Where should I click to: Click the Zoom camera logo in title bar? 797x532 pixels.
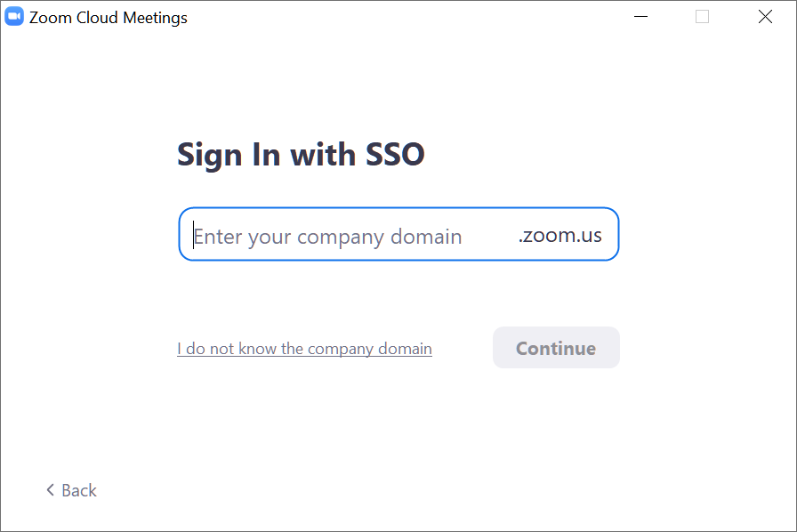pos(14,17)
